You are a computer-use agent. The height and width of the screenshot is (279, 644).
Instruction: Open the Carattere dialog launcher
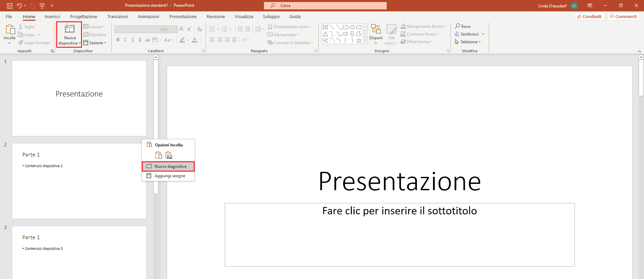click(x=203, y=51)
